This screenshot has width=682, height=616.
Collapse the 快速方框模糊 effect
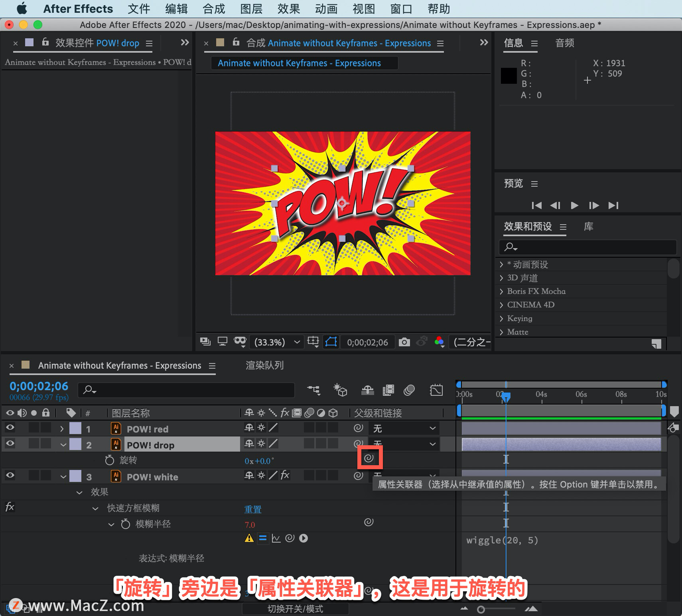click(95, 509)
